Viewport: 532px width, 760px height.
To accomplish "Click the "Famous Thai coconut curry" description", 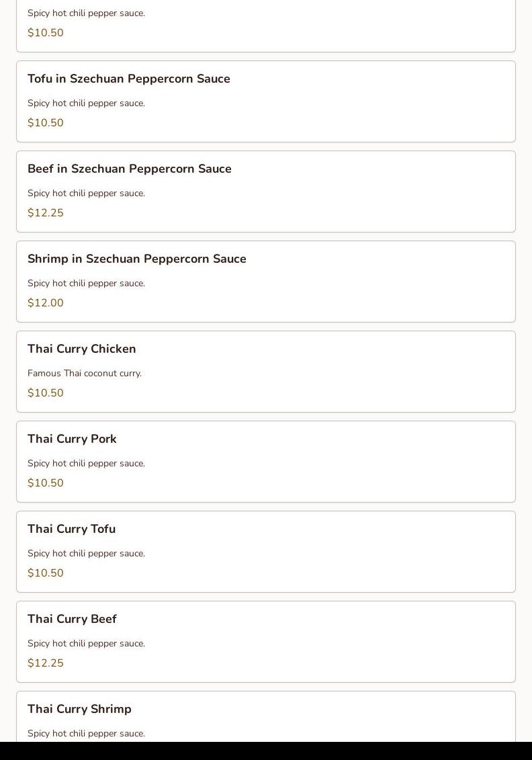I will (x=85, y=374).
